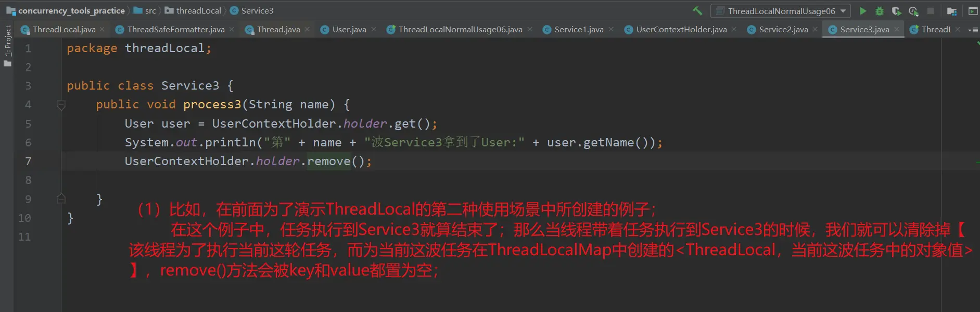Click the fold end marker on line 9
Viewport: 980px width, 312px height.
click(61, 198)
